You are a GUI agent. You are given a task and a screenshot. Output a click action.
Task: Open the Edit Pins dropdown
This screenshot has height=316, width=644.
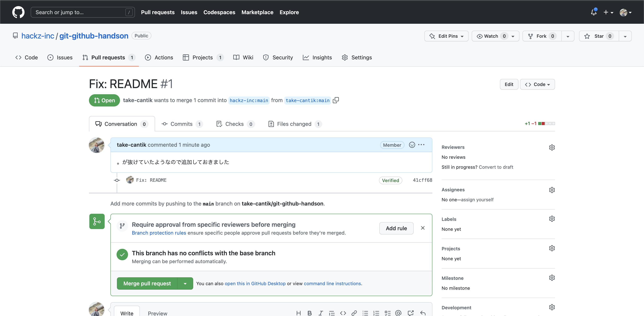click(446, 36)
